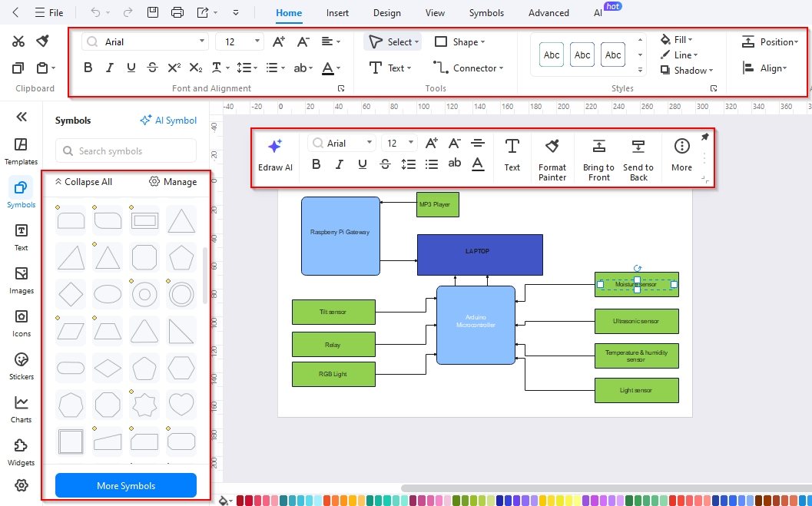The width and height of the screenshot is (812, 506).
Task: Open the floating toolbar font size dropdown
Action: [411, 143]
